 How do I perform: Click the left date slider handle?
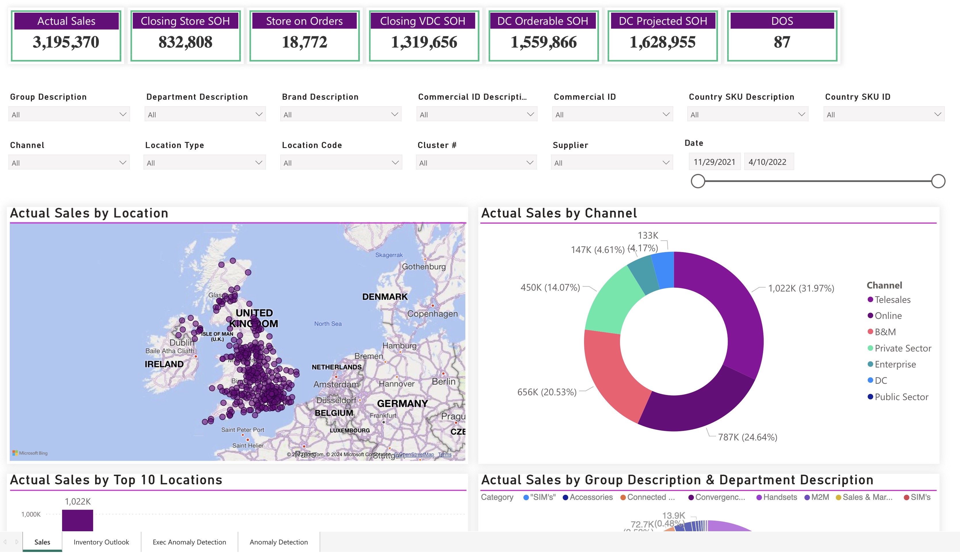click(x=698, y=181)
